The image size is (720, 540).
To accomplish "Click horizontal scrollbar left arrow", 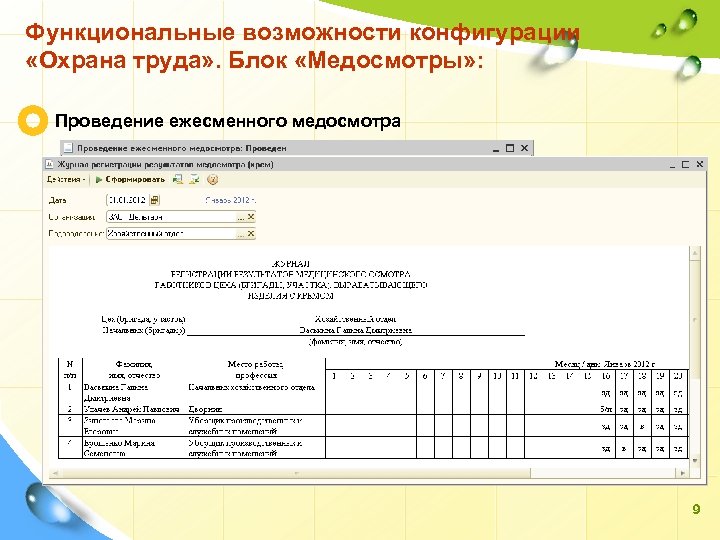I will 55,472.
